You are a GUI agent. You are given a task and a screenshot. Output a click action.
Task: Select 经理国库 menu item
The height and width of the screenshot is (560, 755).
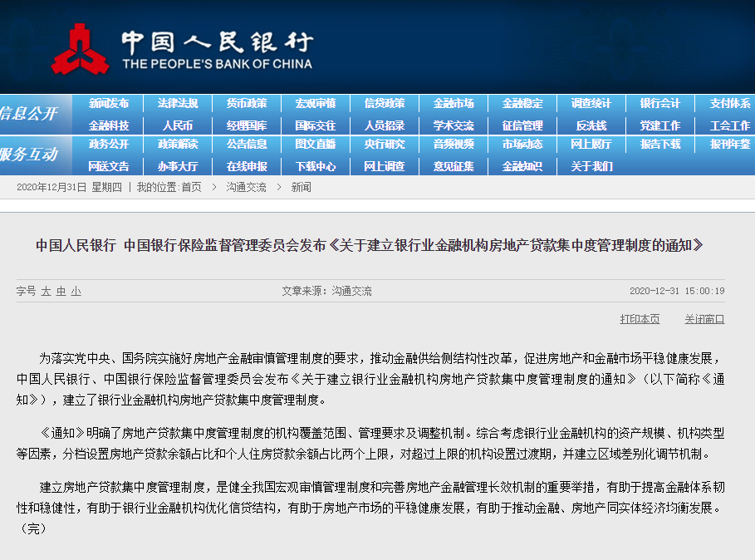coord(247,125)
